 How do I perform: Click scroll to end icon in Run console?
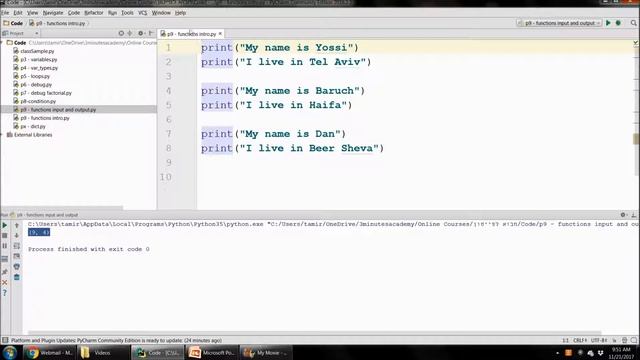(x=17, y=256)
